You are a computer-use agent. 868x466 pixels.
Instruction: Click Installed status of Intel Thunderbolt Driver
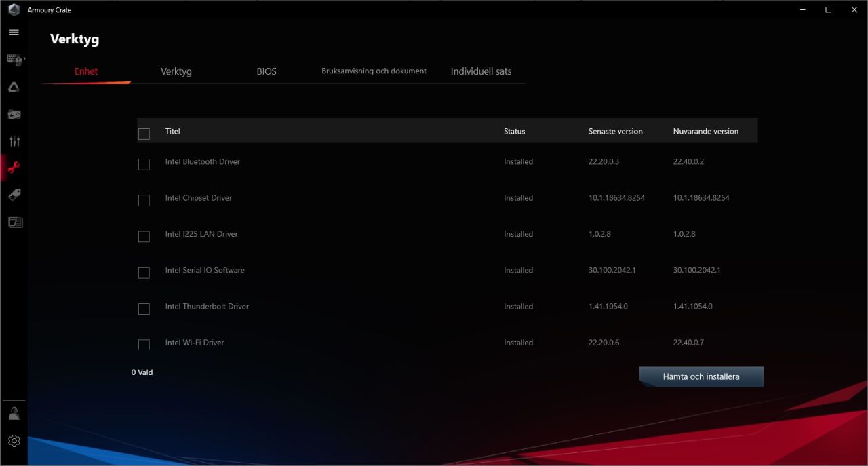518,306
